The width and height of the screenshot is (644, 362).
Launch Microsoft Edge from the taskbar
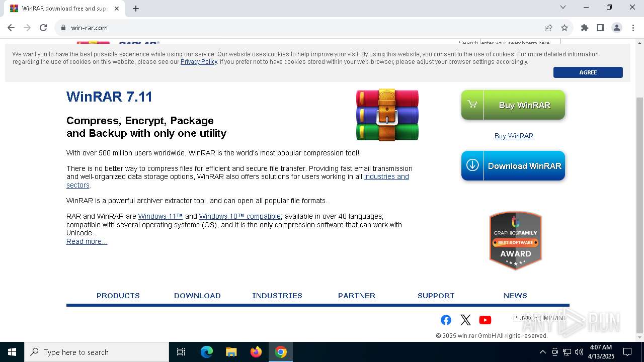[207, 352]
